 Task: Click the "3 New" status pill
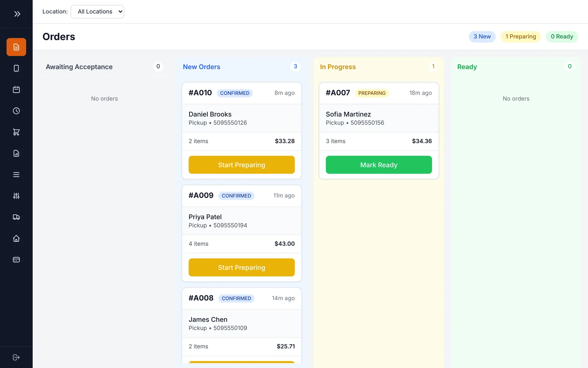[x=482, y=36]
